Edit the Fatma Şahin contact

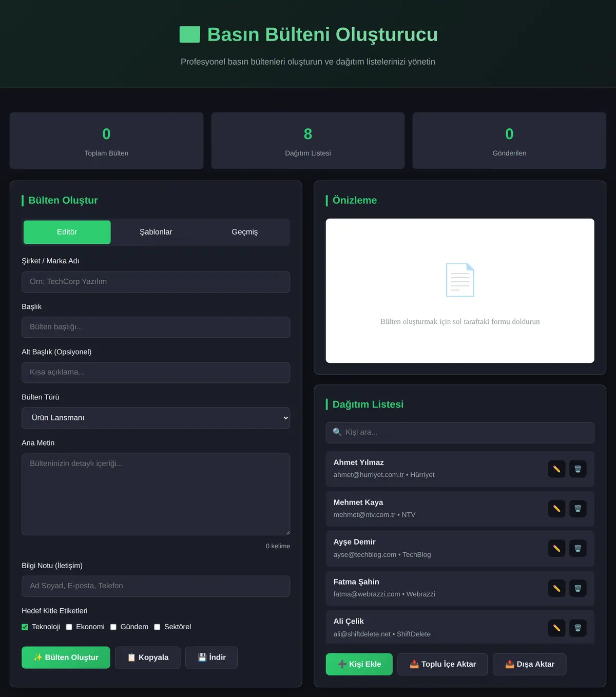(556, 588)
